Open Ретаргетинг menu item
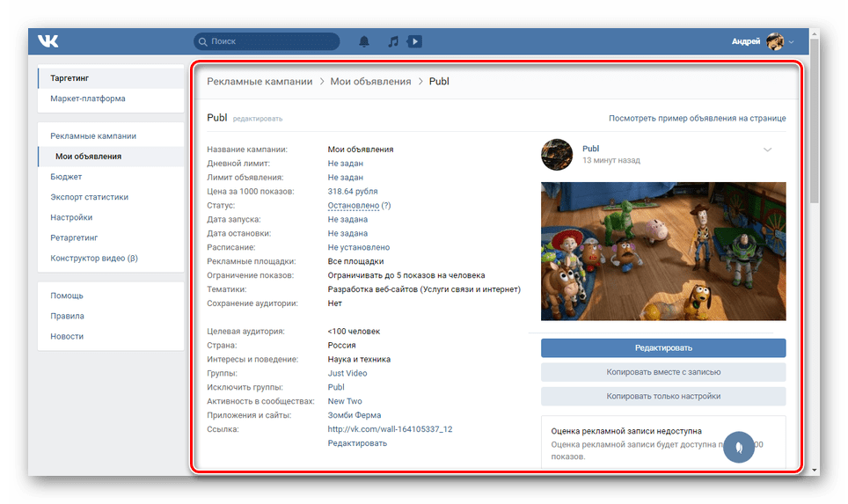This screenshot has width=848, height=504. 111,237
